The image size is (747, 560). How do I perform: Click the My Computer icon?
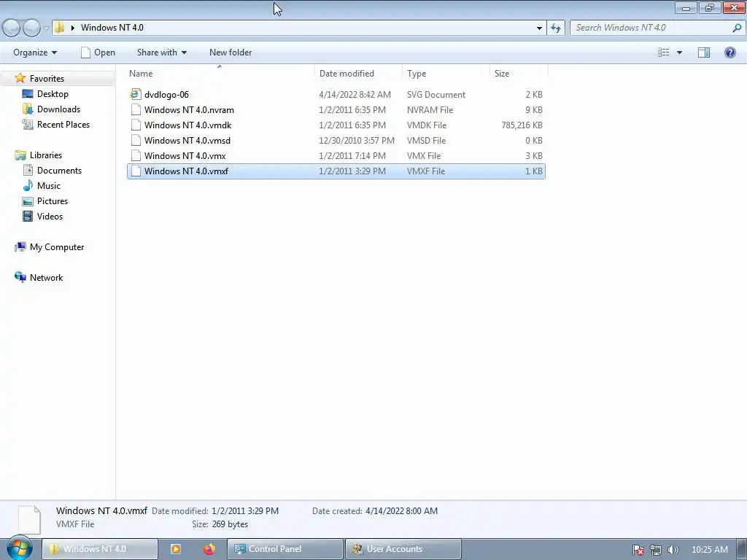(20, 246)
